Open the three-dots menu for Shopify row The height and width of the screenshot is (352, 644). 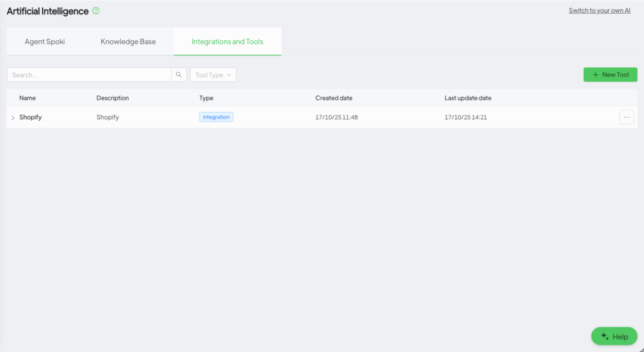tap(626, 117)
